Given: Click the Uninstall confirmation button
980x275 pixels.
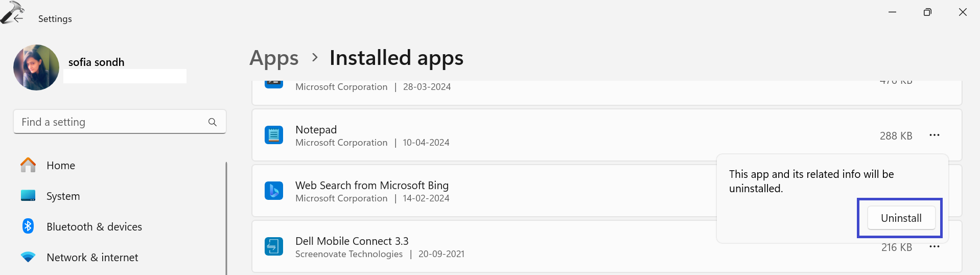Looking at the screenshot, I should pyautogui.click(x=901, y=218).
